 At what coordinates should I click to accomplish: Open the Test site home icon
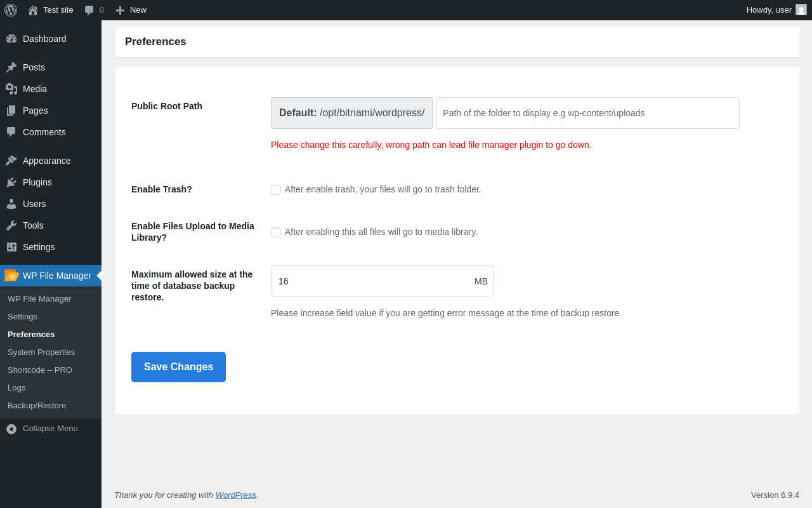click(33, 10)
